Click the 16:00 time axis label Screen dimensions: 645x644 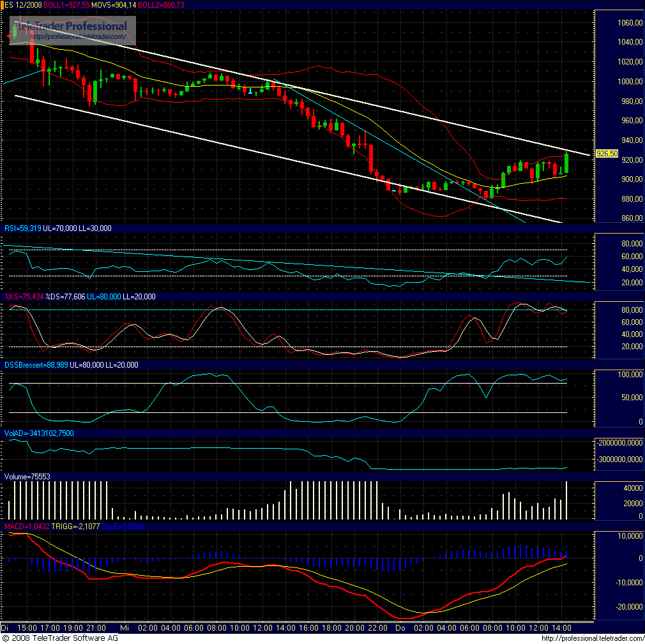(x=308, y=628)
